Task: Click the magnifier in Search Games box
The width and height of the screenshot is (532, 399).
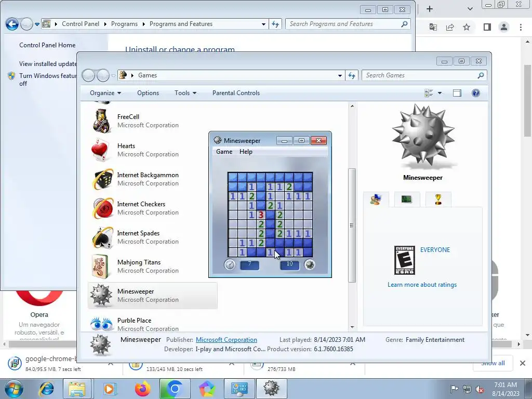Action: click(x=481, y=75)
